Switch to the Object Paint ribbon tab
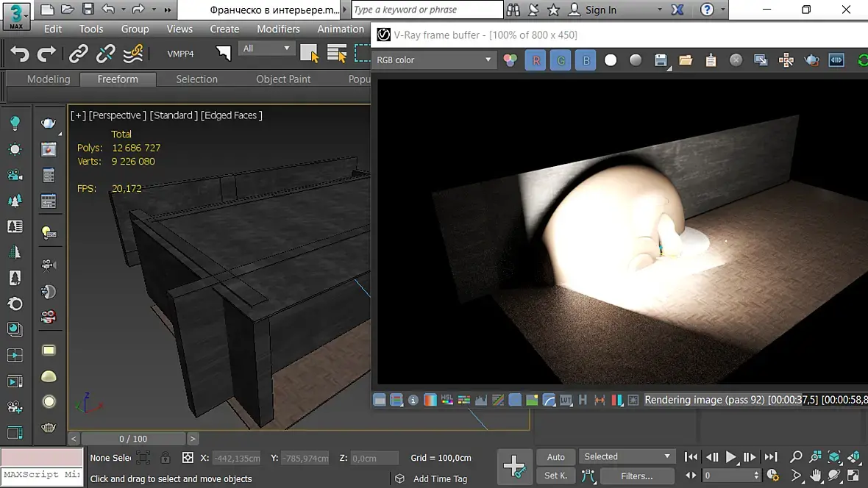The image size is (868, 488). (x=283, y=79)
